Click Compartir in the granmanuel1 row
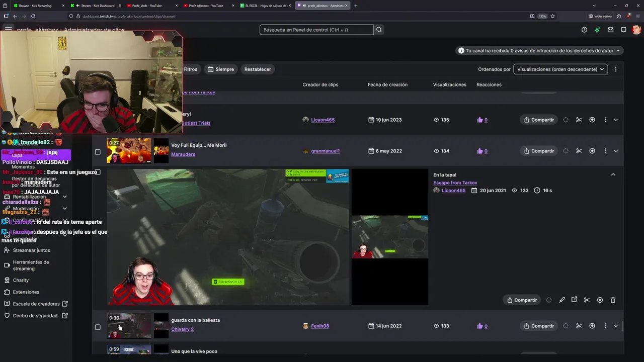Viewport: 644px width, 362px height. tap(539, 151)
